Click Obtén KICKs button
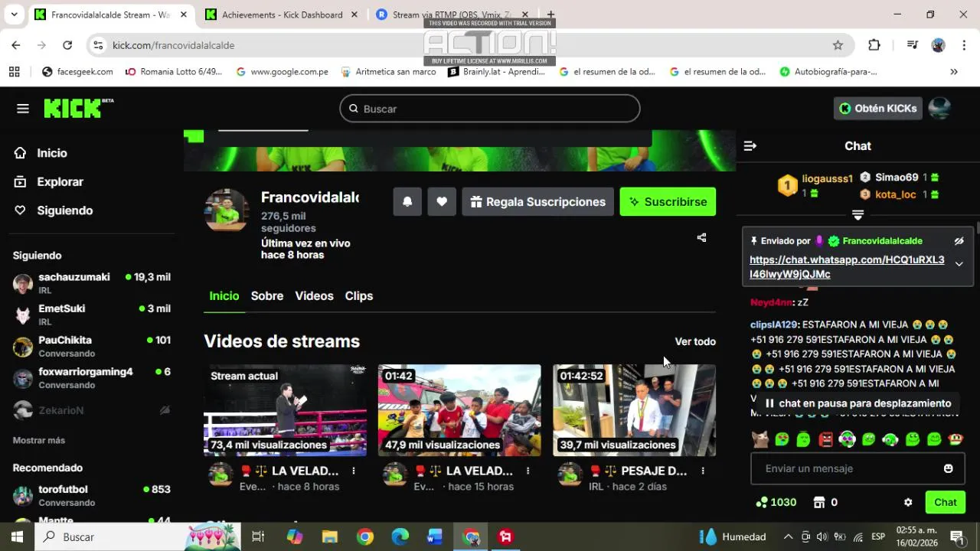Viewport: 980px width, 551px height. coord(877,108)
